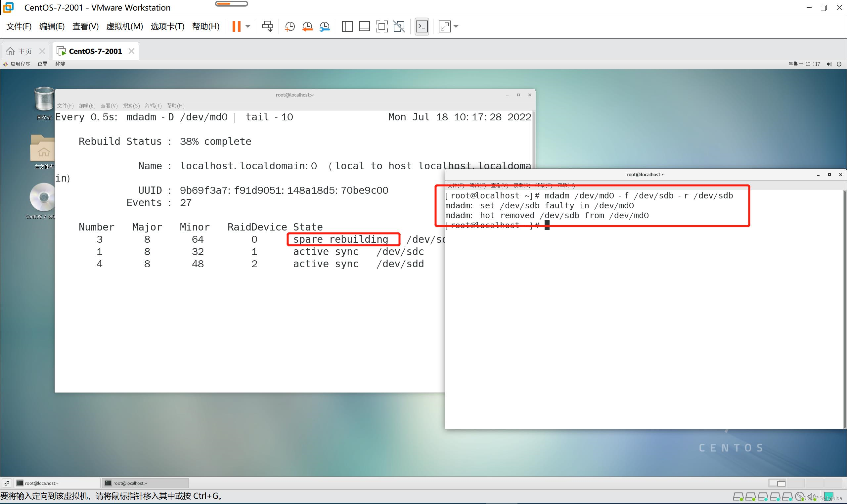Open the 编辑(E) menu in VMware
This screenshot has height=504, width=847.
pyautogui.click(x=52, y=26)
